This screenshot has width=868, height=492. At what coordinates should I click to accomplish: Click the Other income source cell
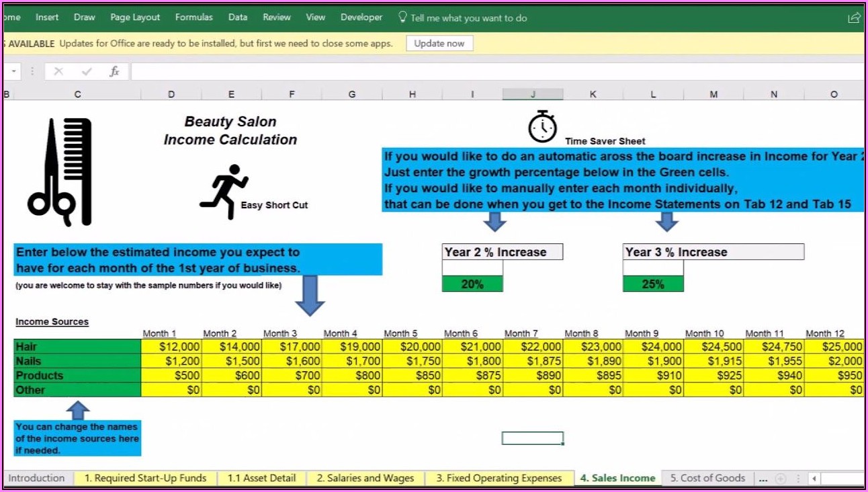[77, 390]
